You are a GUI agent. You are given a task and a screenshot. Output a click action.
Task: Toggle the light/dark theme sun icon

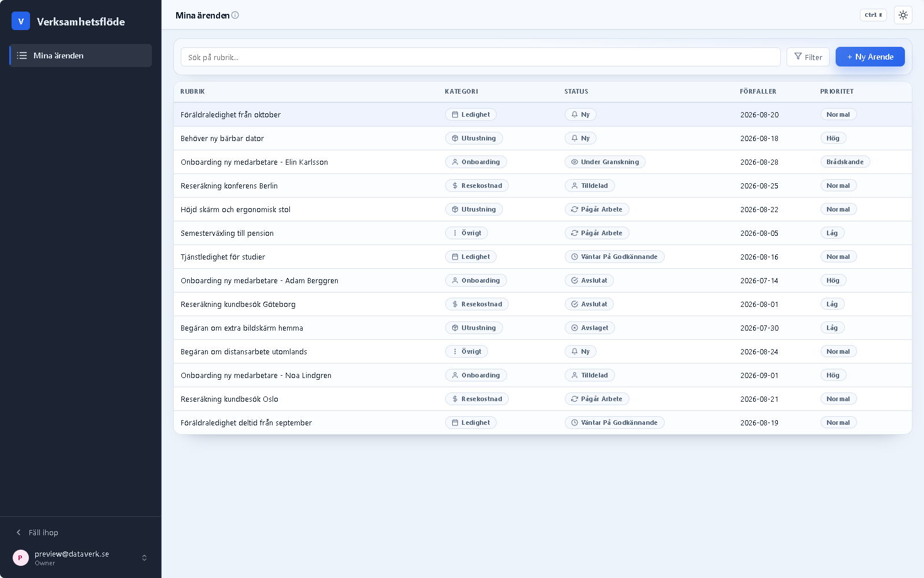903,15
